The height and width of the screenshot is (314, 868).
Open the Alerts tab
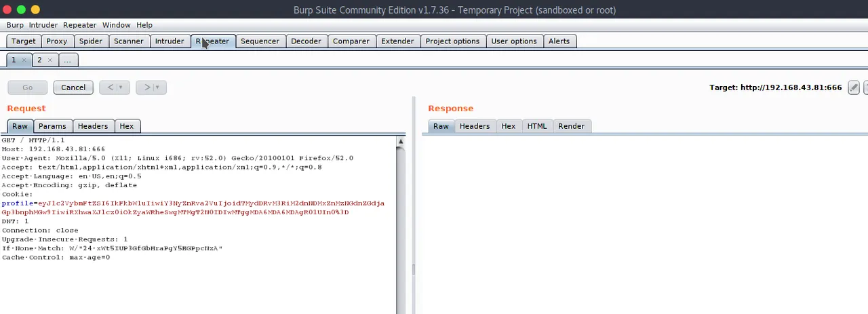point(559,41)
